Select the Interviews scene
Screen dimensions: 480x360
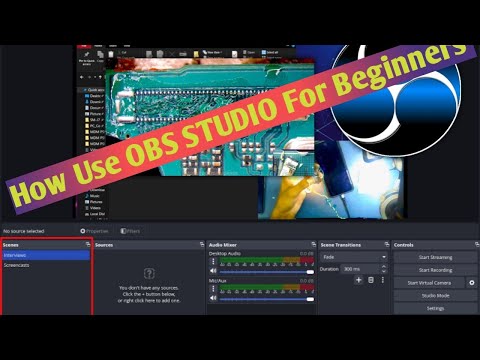[x=46, y=255]
